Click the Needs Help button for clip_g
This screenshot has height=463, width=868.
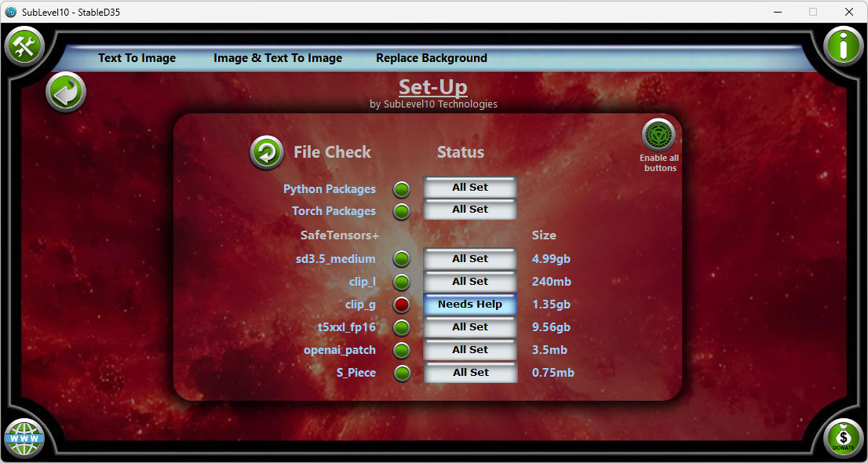point(469,304)
